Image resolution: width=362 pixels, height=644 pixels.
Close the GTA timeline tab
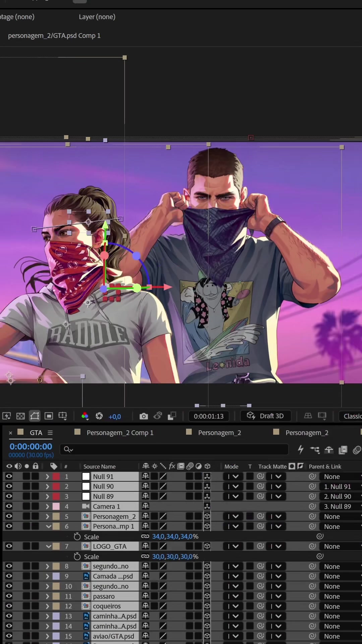click(10, 433)
